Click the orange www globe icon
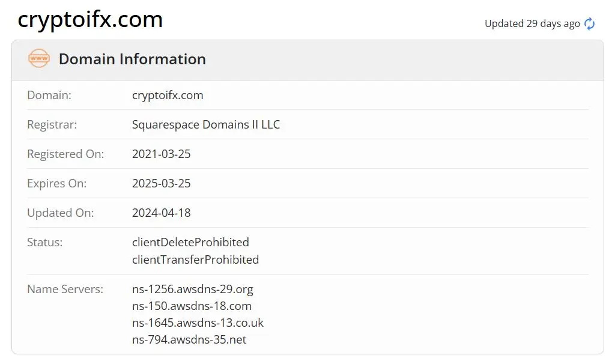This screenshot has width=615, height=364. pos(39,58)
